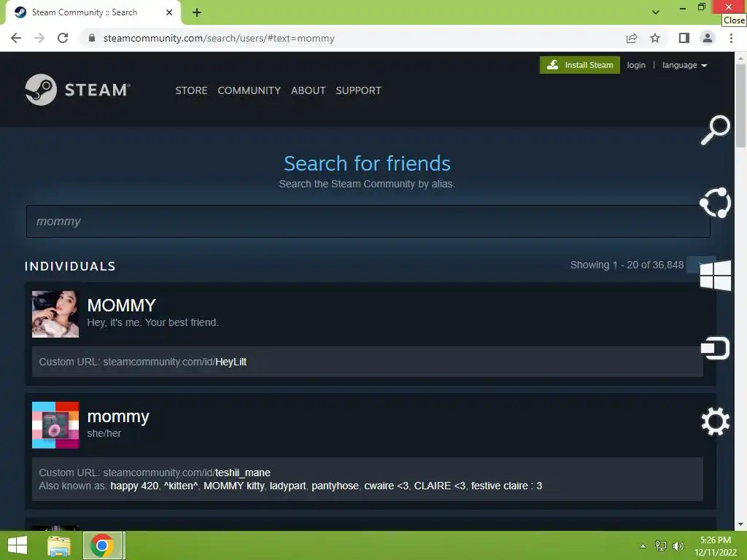Click the browser forward arrow

click(x=39, y=38)
